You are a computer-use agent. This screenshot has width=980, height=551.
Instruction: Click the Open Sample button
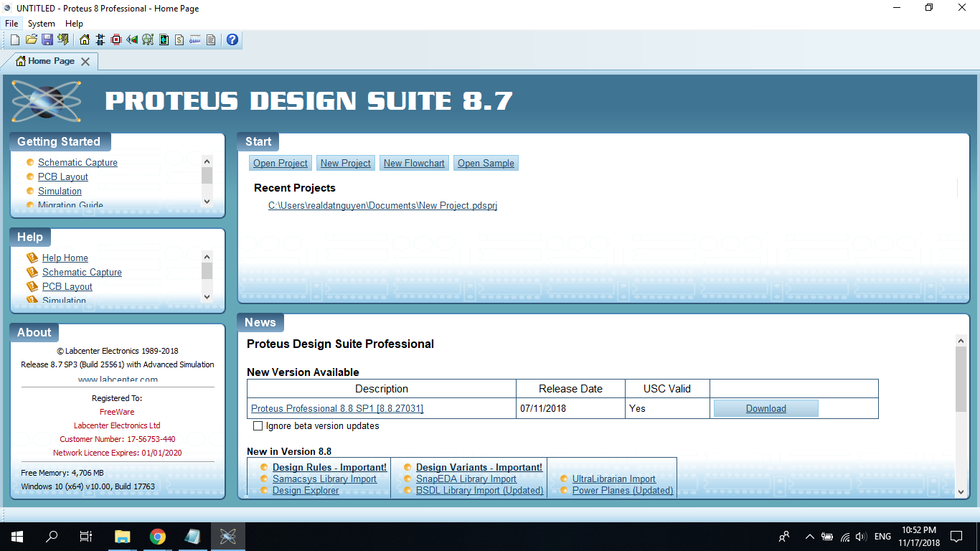click(486, 163)
